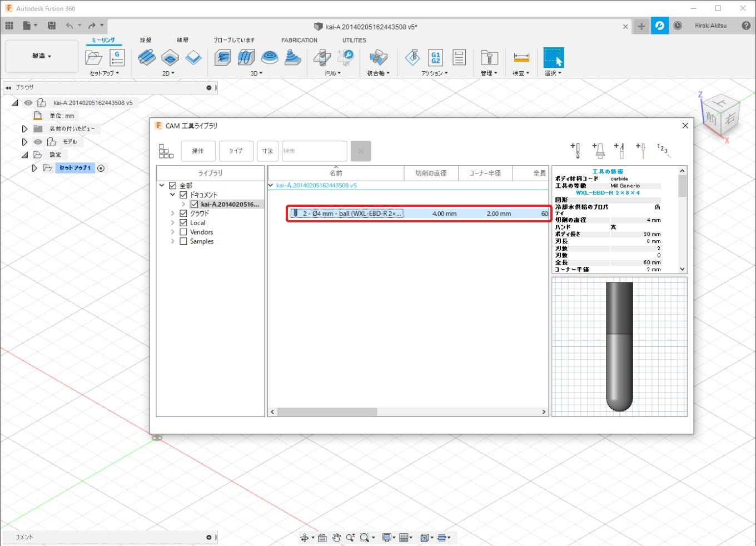
Task: Check the Samples library checkbox
Action: point(183,241)
